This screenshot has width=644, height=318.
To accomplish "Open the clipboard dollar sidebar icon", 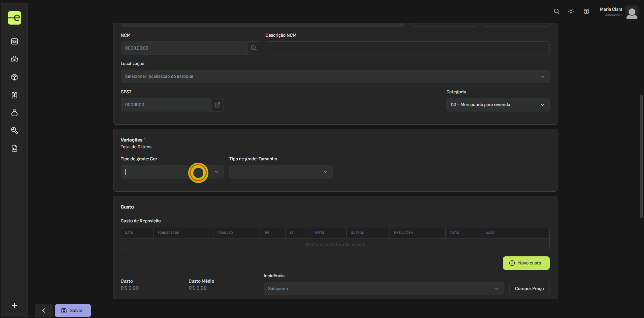I will click(x=14, y=95).
